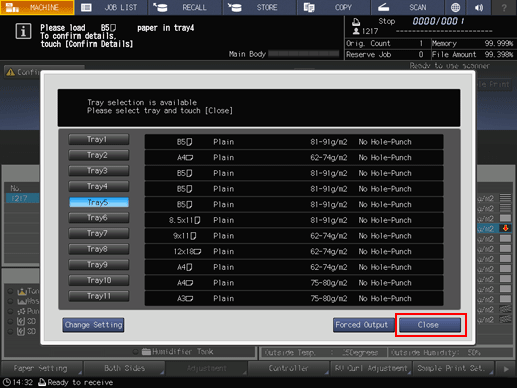Screen dimensions: 517x388
Task: Click the right arrow at the bottom bar
Action: click(x=506, y=369)
